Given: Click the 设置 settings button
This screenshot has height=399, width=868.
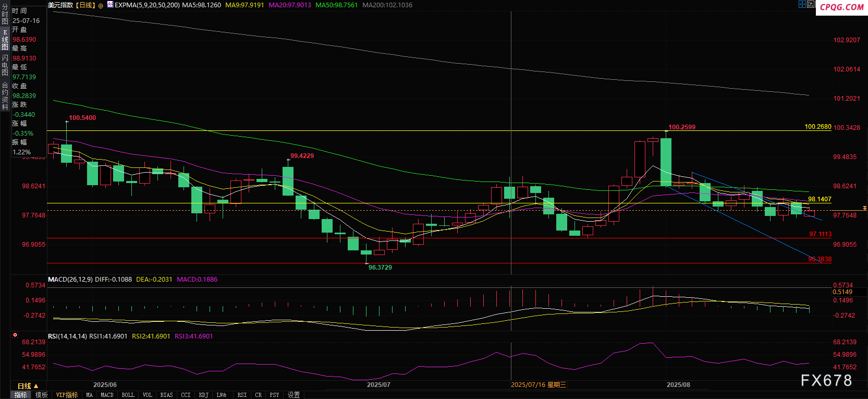Looking at the screenshot, I should tap(294, 395).
